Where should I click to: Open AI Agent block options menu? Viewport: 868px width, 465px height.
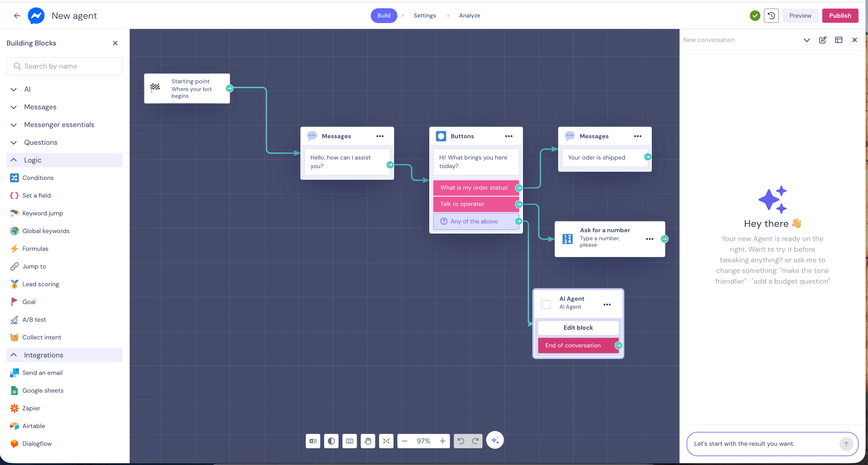coord(607,305)
